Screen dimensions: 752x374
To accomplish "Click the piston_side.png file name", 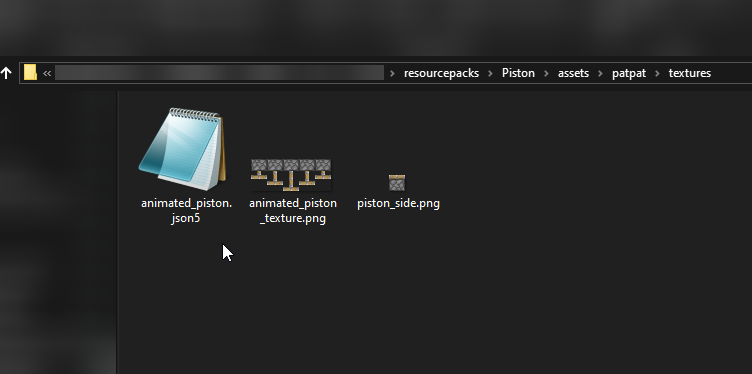I will [398, 203].
